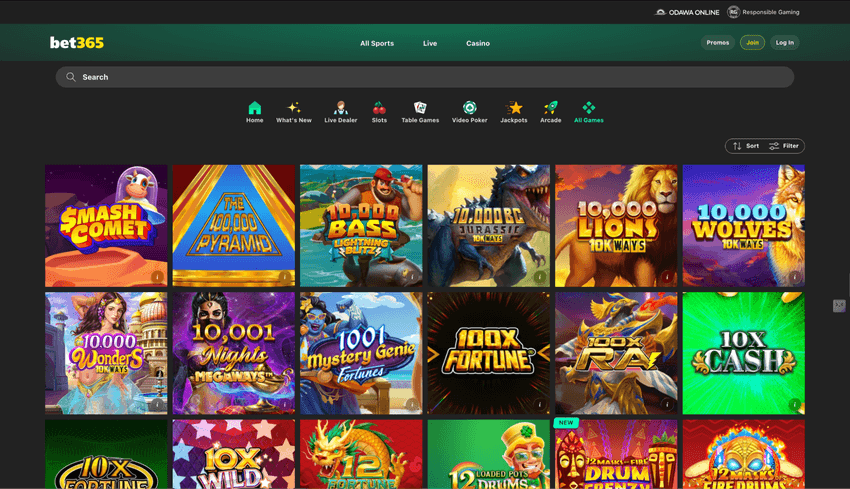Viewport: 850px width, 489px height.
Task: Go to All Sports tab
Action: (377, 43)
